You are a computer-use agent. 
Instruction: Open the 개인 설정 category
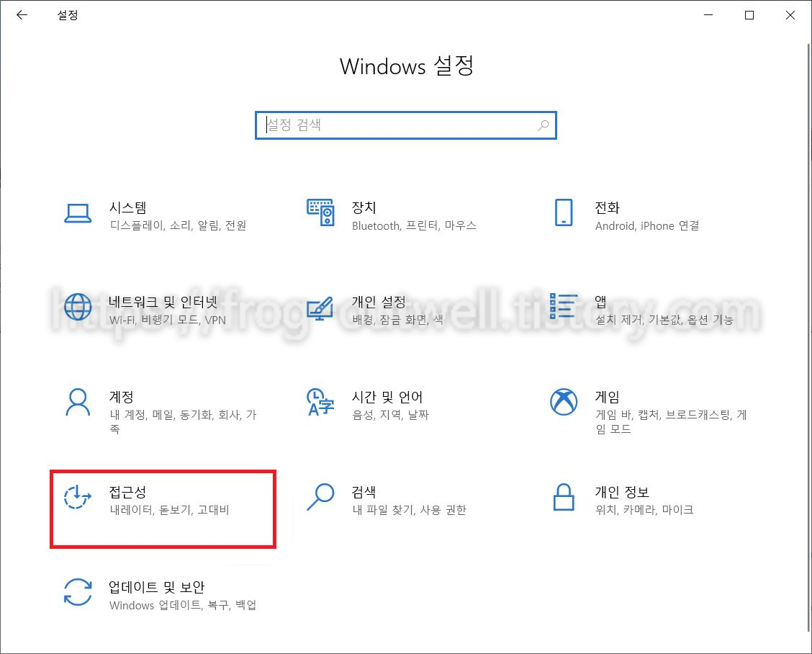(379, 302)
